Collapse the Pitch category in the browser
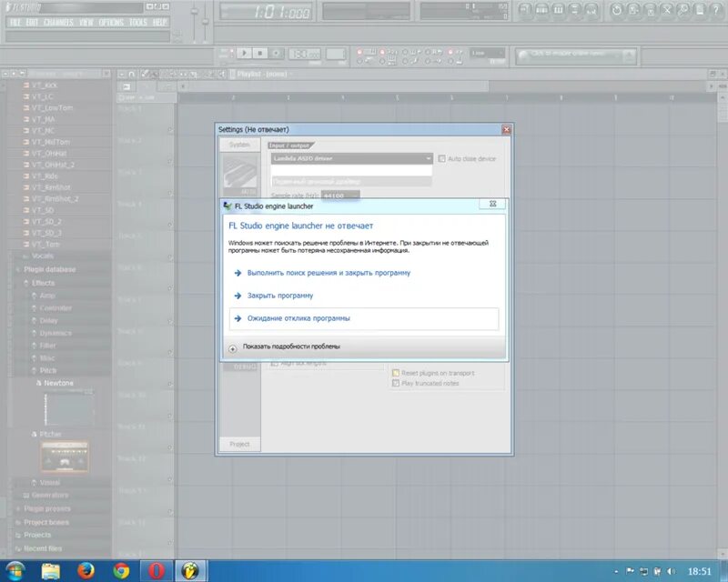The height and width of the screenshot is (582, 728). pyautogui.click(x=48, y=370)
